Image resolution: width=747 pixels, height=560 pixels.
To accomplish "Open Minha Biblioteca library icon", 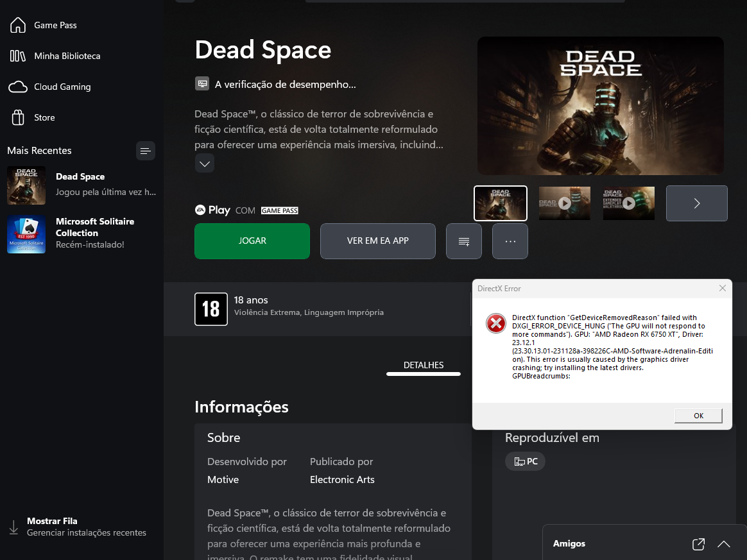I will click(17, 56).
